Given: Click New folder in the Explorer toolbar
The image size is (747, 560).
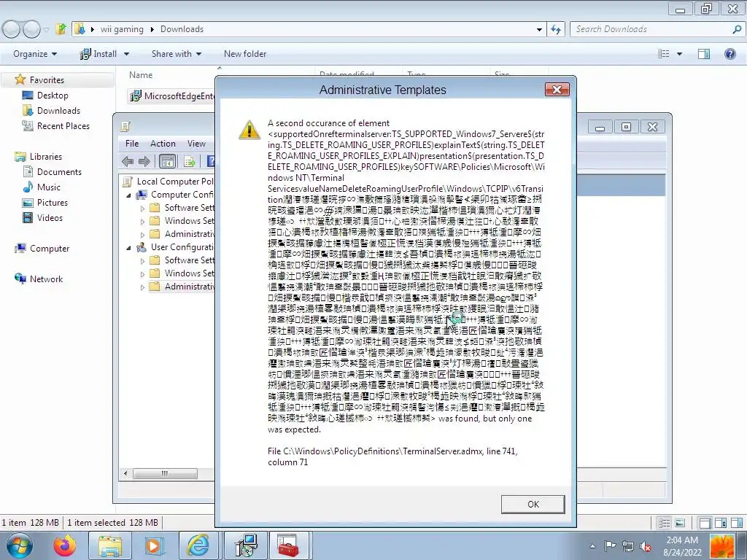Looking at the screenshot, I should coord(245,54).
